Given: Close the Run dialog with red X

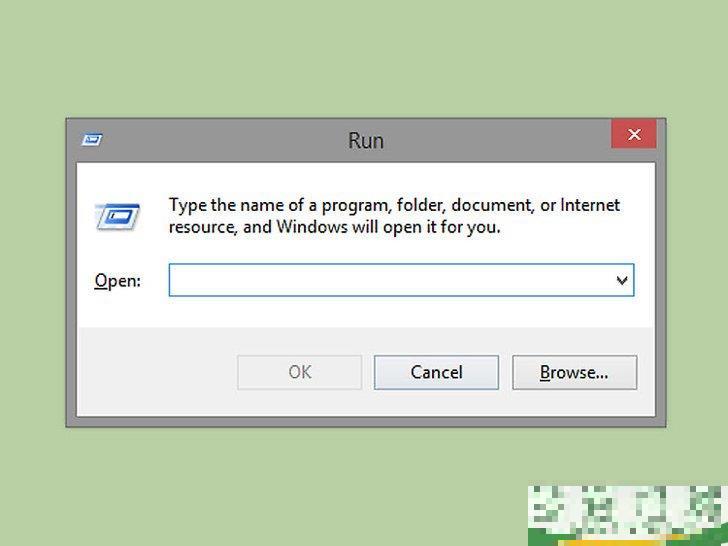Looking at the screenshot, I should pyautogui.click(x=634, y=134).
